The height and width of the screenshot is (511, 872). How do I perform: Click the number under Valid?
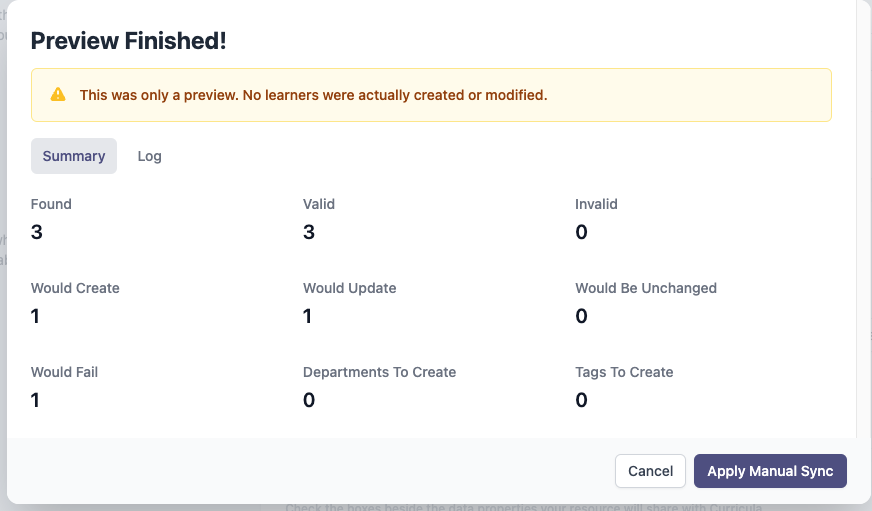(309, 232)
